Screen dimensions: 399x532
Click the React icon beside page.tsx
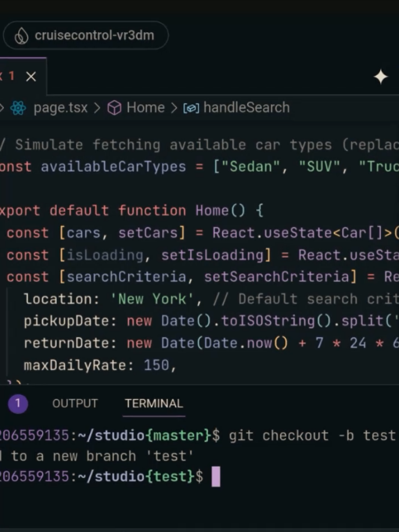tap(18, 108)
